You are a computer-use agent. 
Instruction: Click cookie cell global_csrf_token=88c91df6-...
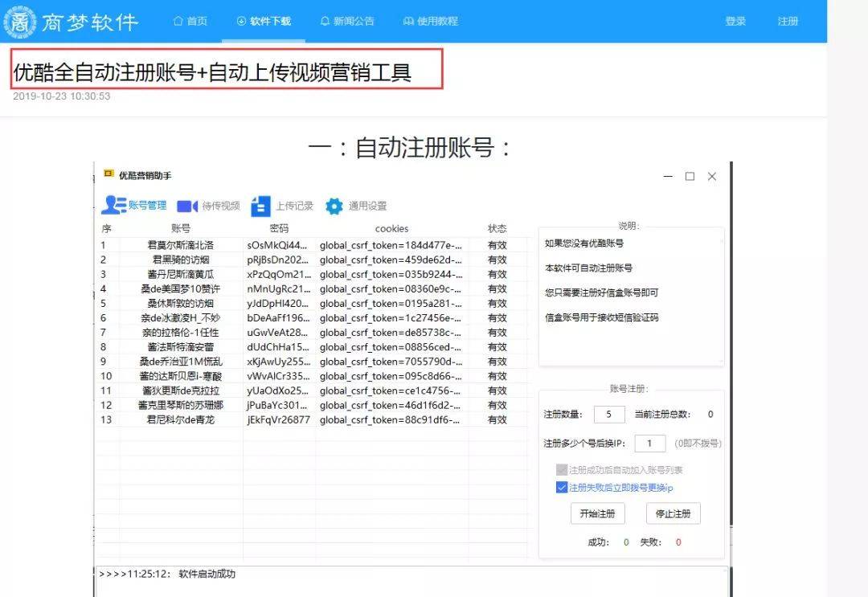[x=389, y=419]
